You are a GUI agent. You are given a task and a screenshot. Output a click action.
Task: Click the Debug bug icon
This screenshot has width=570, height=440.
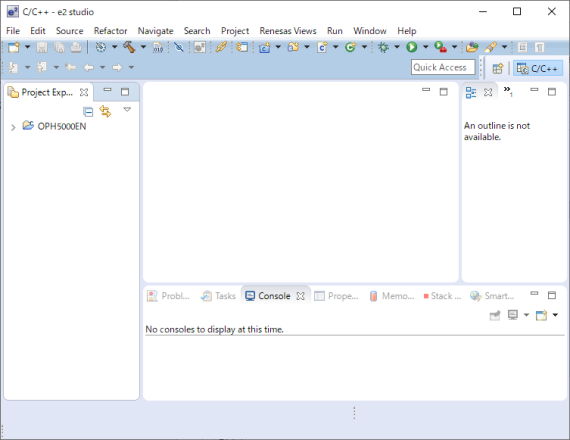coord(383,47)
